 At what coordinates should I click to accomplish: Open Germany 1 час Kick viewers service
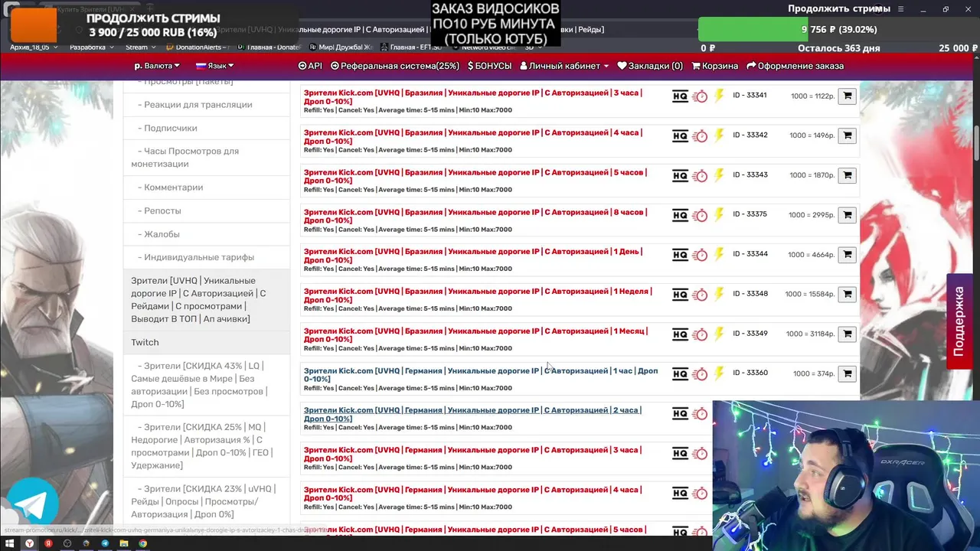click(x=481, y=375)
